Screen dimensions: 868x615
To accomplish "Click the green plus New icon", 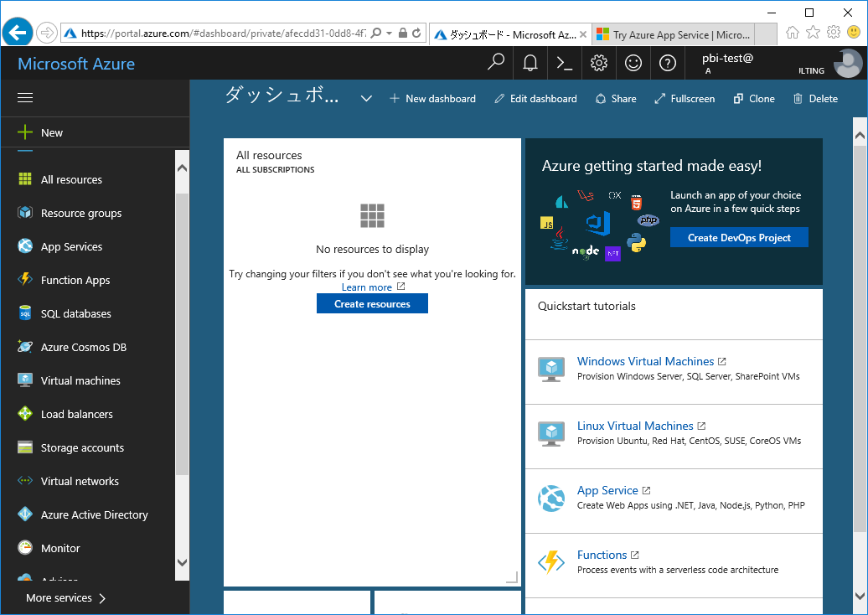I will [x=25, y=132].
